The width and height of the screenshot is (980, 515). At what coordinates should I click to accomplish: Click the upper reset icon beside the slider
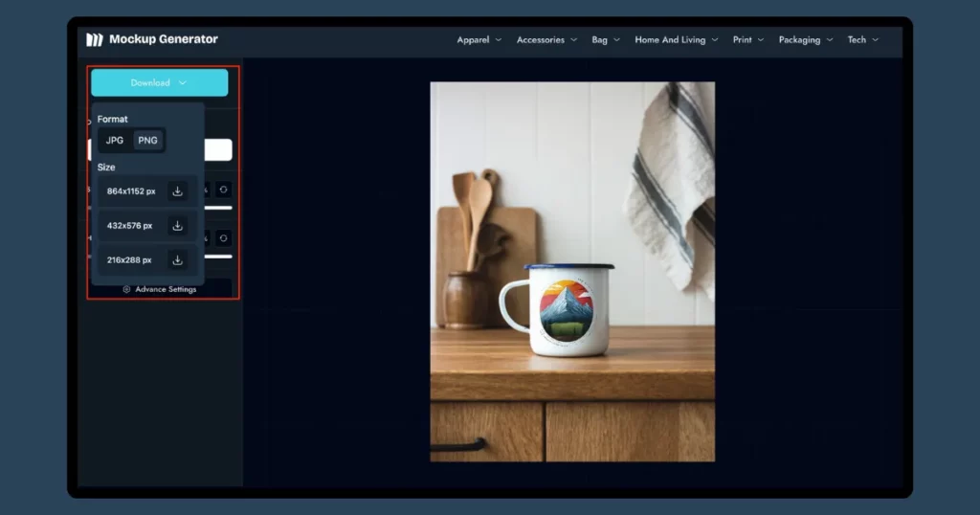coord(223,190)
